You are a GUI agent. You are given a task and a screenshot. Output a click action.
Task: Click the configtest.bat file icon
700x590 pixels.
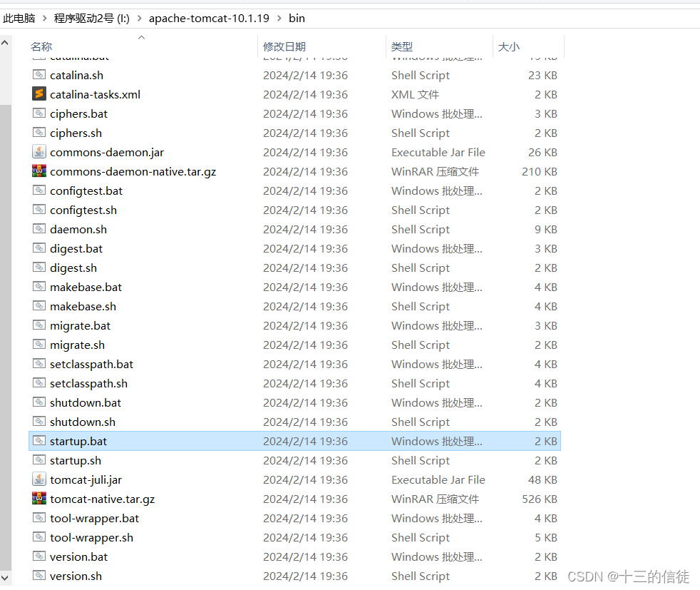coord(38,190)
